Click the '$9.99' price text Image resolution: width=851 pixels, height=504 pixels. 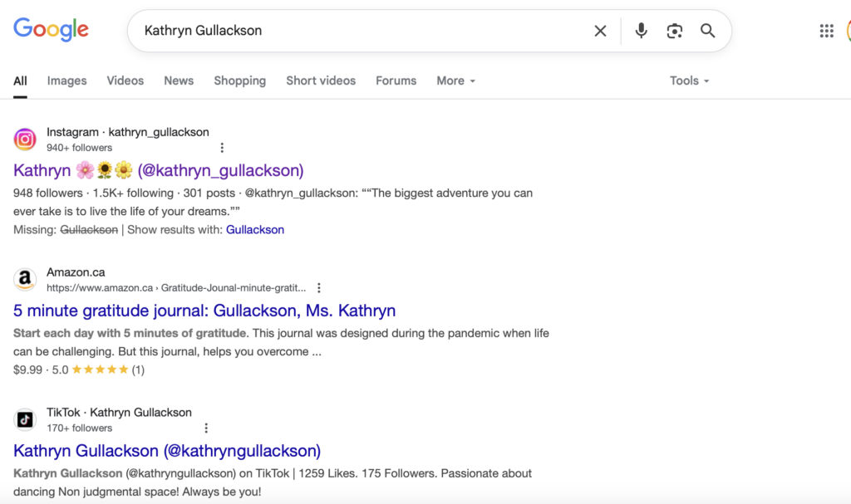tap(27, 370)
